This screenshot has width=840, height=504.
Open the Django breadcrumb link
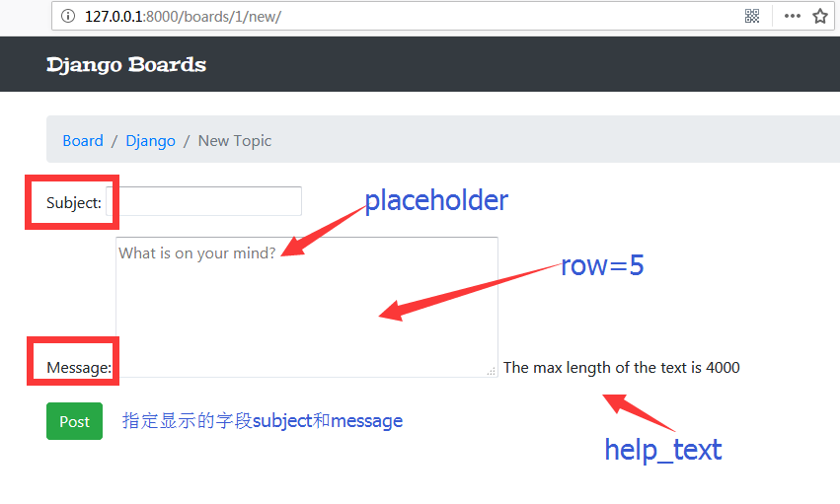pos(151,141)
